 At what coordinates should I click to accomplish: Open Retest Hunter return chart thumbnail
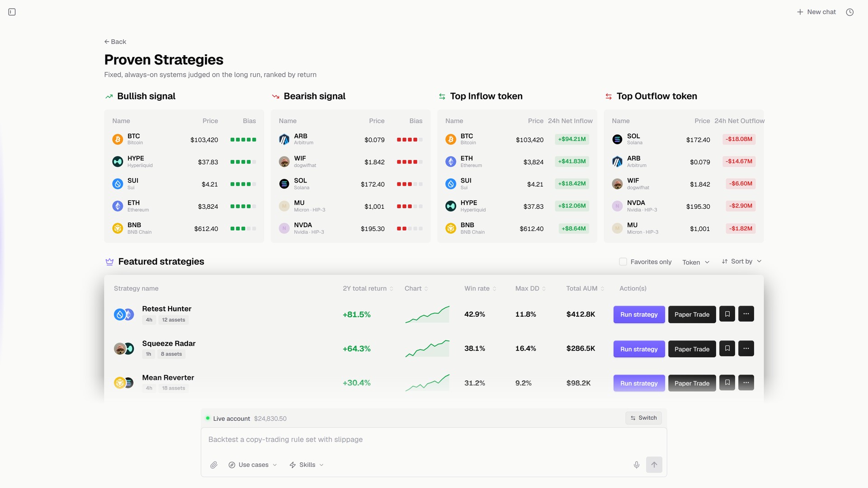427,314
